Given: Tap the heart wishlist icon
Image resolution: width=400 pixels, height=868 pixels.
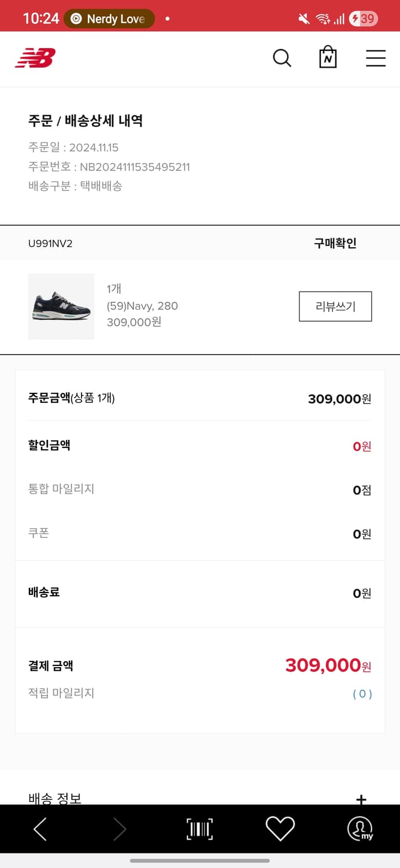Looking at the screenshot, I should [280, 829].
